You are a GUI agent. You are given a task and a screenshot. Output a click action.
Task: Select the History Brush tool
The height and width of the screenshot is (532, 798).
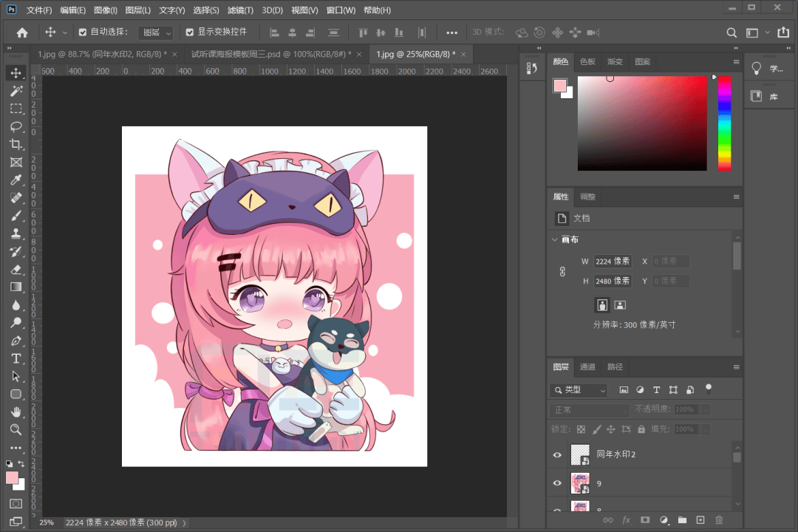(x=16, y=251)
